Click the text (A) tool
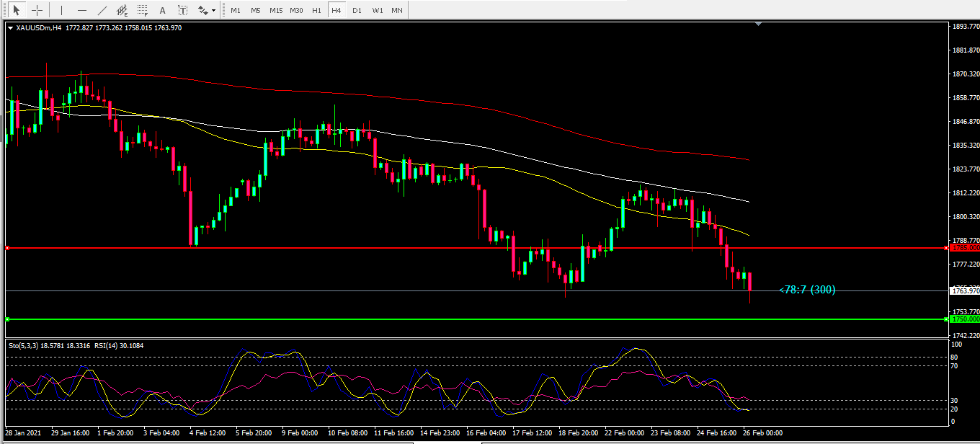This screenshot has width=980, height=444. point(162,10)
